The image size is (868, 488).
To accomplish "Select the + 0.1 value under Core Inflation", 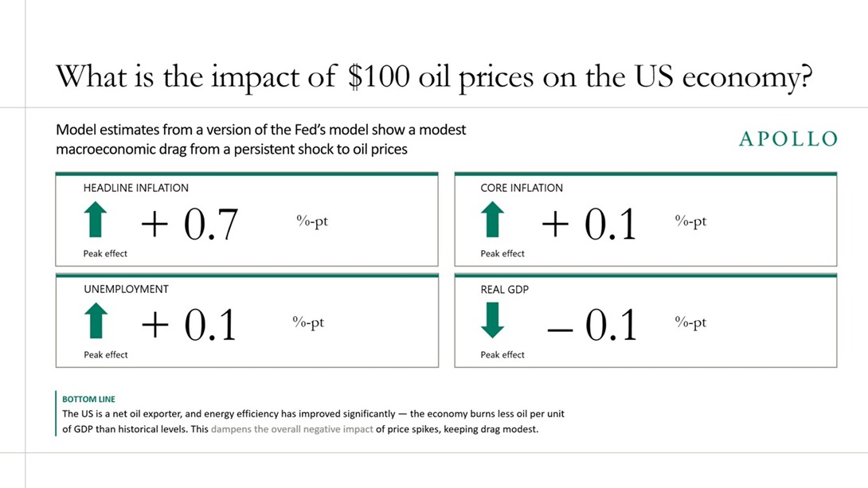I will (x=589, y=224).
